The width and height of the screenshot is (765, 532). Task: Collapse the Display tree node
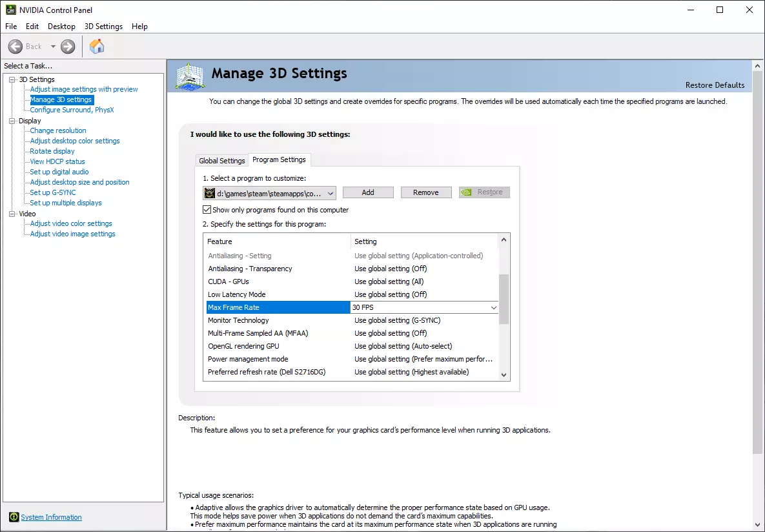click(12, 121)
